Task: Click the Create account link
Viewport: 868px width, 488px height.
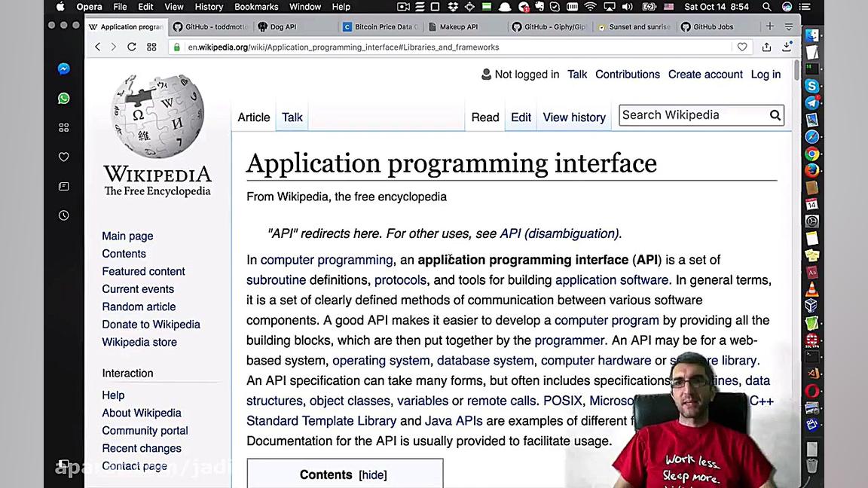Action: coord(705,74)
